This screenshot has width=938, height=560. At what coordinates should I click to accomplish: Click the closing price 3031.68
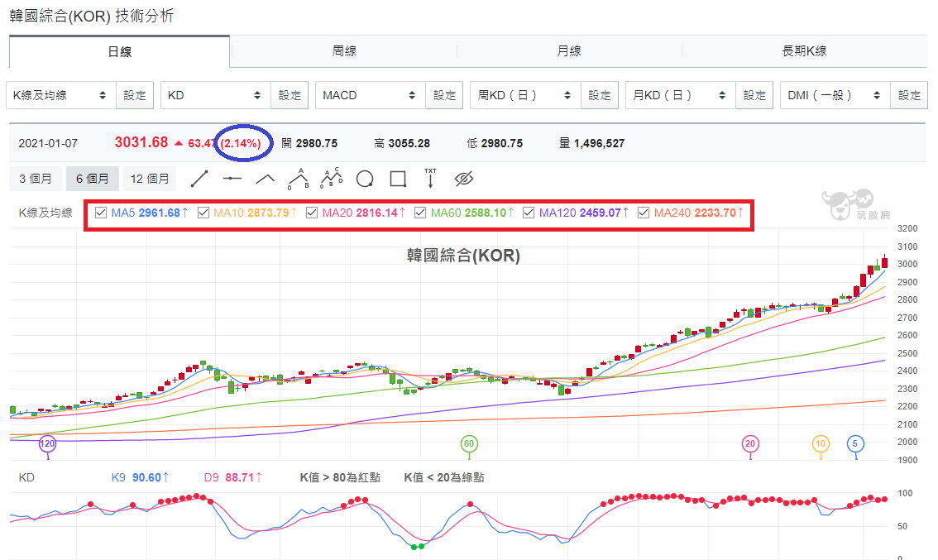[x=141, y=142]
